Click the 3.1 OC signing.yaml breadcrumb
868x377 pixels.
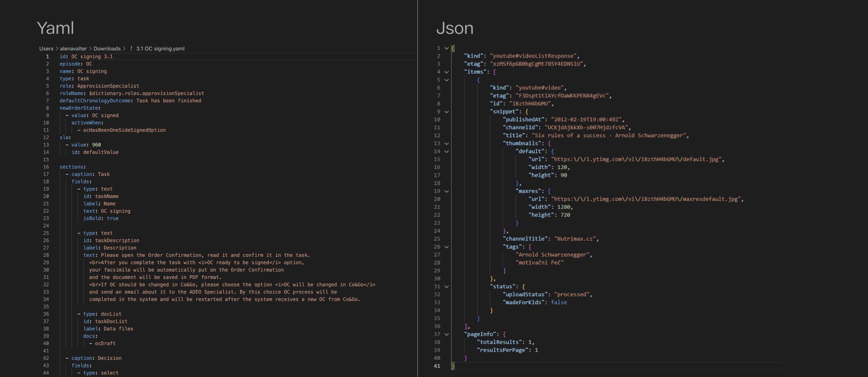160,49
